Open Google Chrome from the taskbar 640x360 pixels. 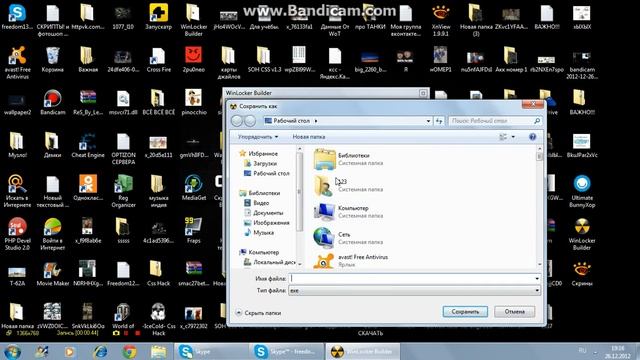pyautogui.click(x=129, y=351)
